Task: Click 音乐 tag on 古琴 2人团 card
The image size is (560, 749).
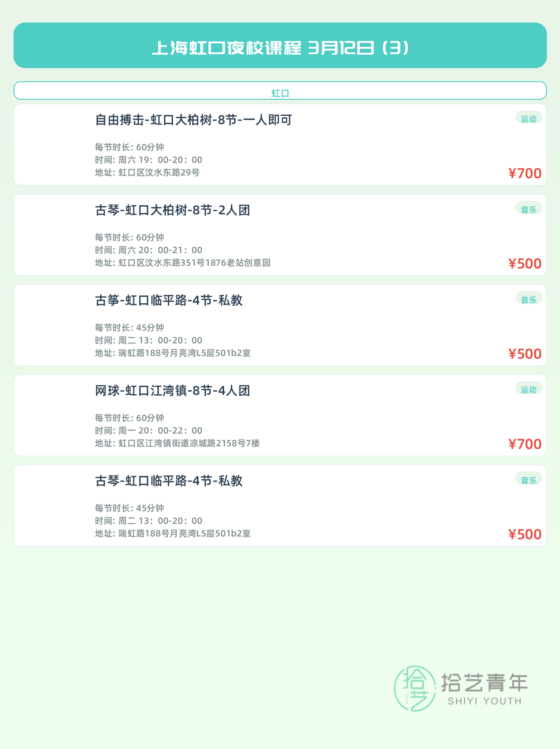Action: 528,209
